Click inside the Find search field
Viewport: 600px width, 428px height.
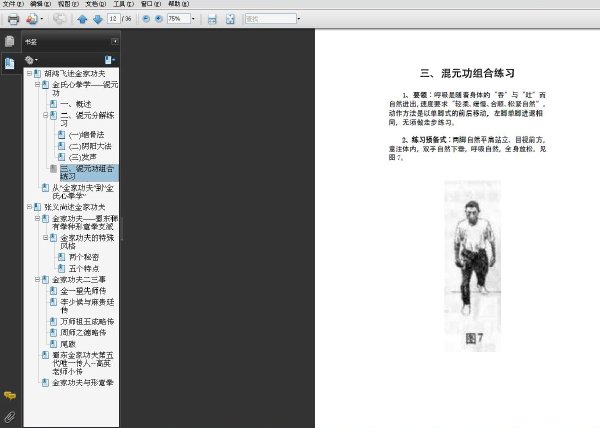click(271, 18)
